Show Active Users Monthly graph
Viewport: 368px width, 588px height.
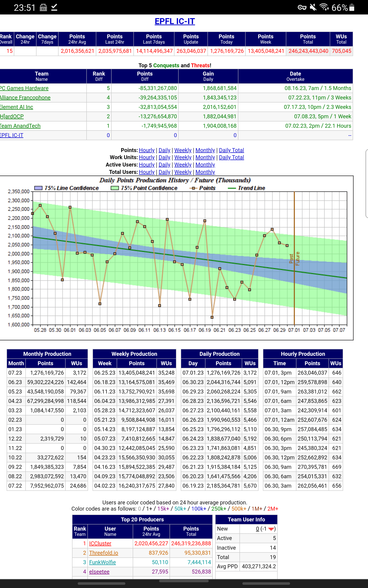click(x=205, y=165)
